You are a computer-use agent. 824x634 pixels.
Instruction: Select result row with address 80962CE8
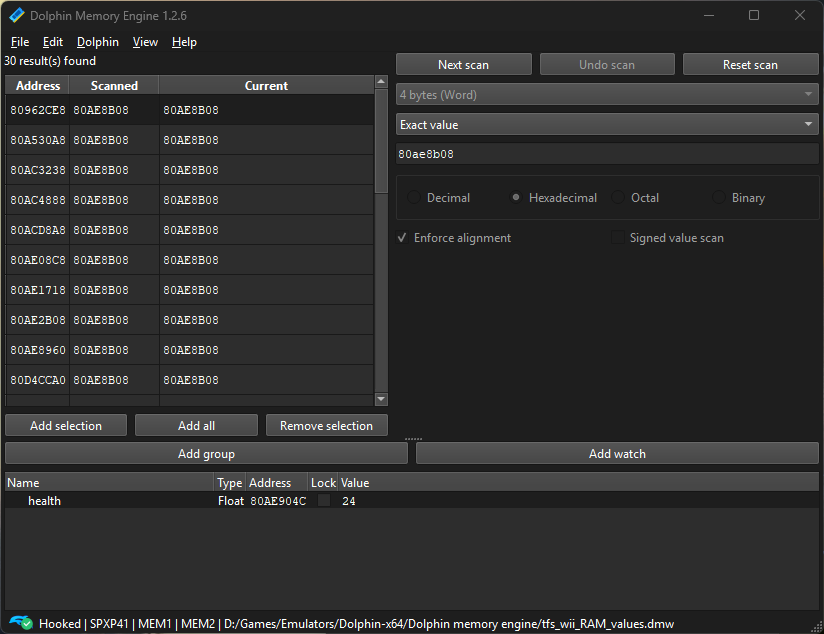(190, 110)
